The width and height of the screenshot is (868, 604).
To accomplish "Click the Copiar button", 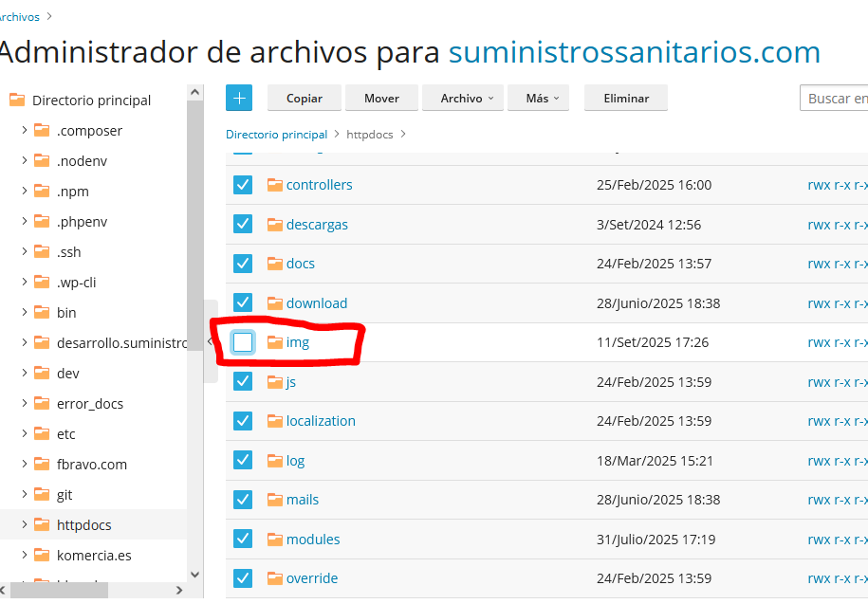I will pyautogui.click(x=304, y=98).
